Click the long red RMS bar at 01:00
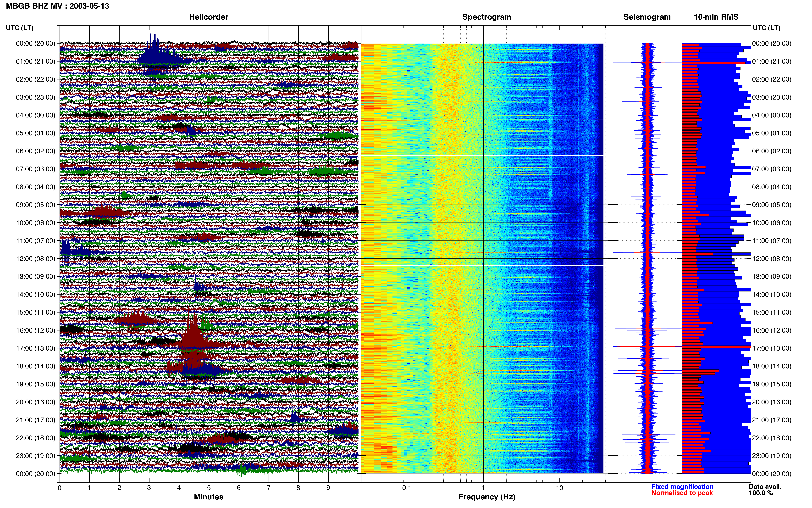 tap(714, 63)
